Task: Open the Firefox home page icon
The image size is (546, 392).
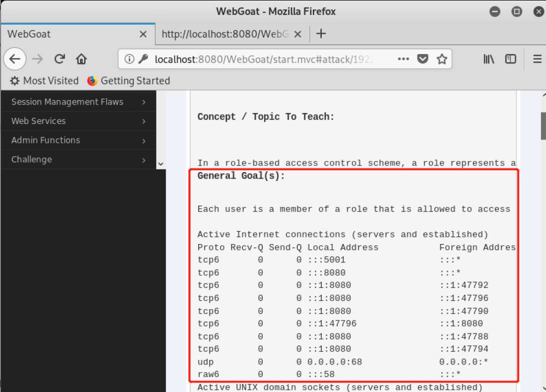Action: click(x=81, y=59)
